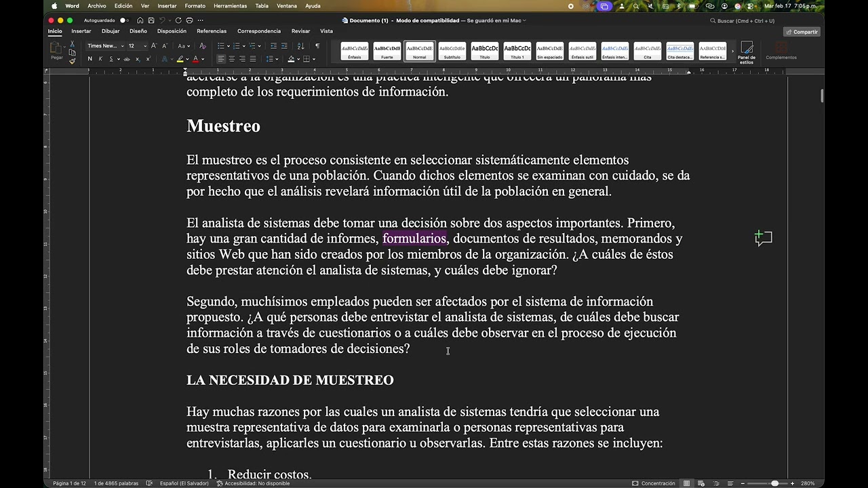The image size is (868, 488).
Task: Open the Referencias ribbon tab
Action: click(212, 31)
